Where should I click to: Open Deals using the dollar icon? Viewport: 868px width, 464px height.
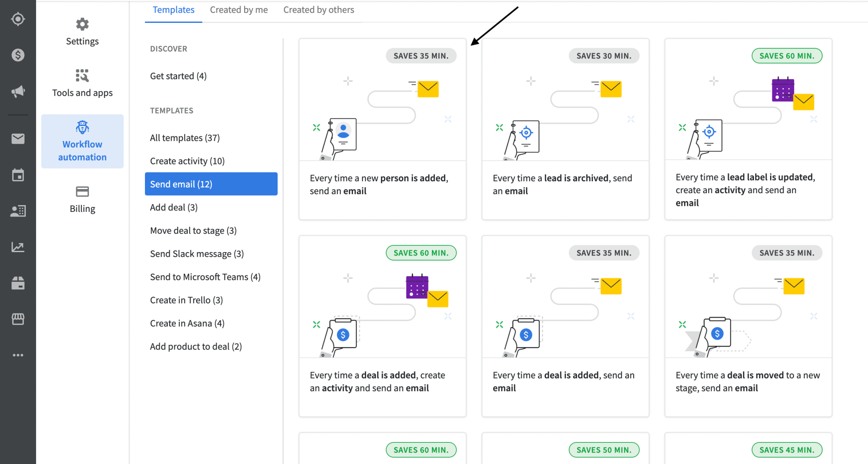[x=18, y=55]
